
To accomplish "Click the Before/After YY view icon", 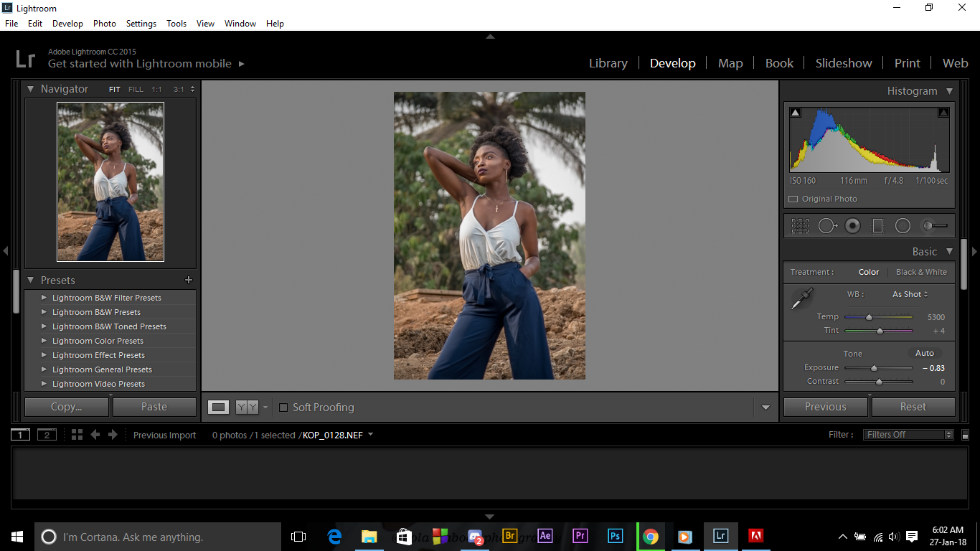I will click(247, 407).
